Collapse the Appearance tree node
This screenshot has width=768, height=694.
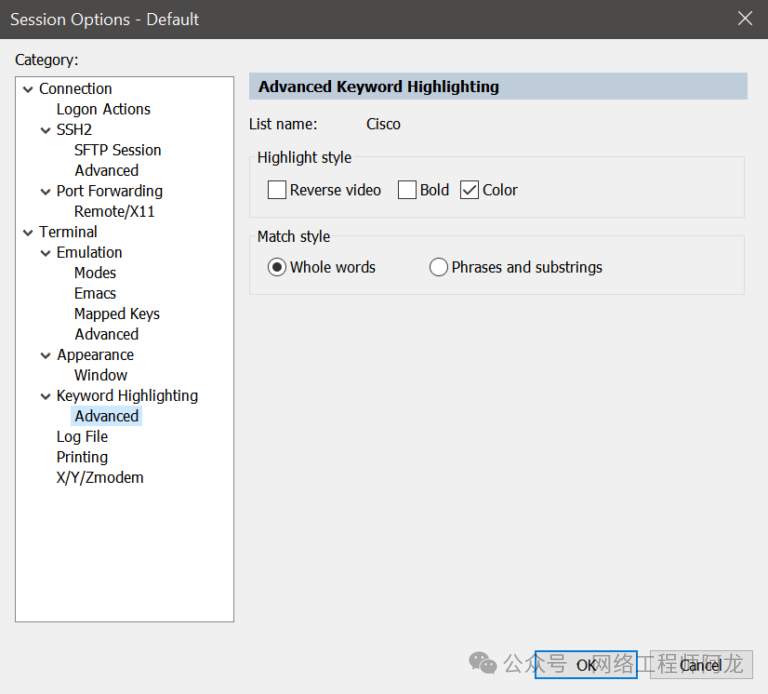click(46, 355)
